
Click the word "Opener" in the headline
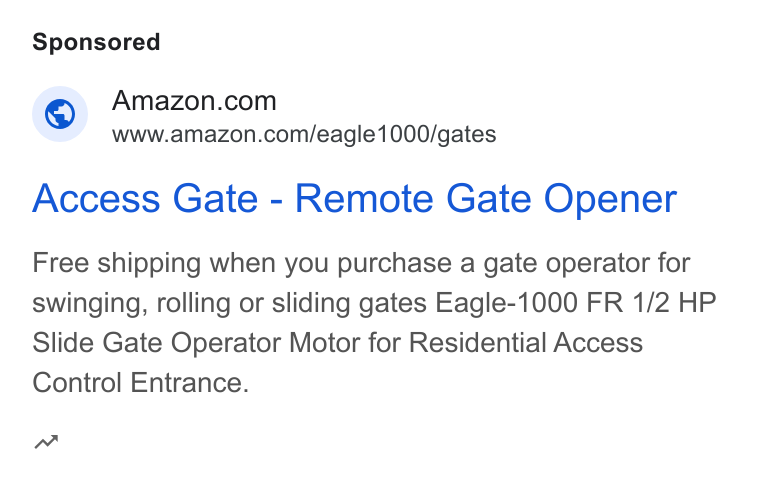tap(610, 200)
